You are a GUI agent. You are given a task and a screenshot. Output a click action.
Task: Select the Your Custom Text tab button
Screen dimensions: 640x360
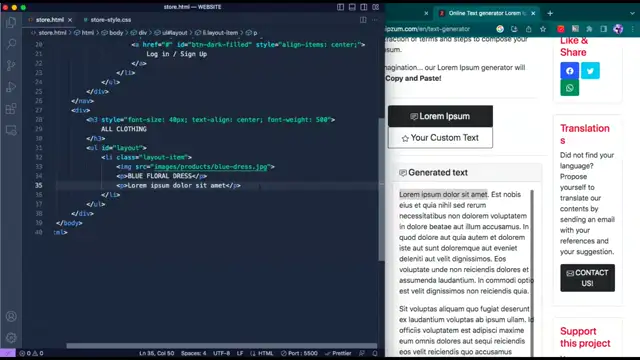pyautogui.click(x=440, y=138)
